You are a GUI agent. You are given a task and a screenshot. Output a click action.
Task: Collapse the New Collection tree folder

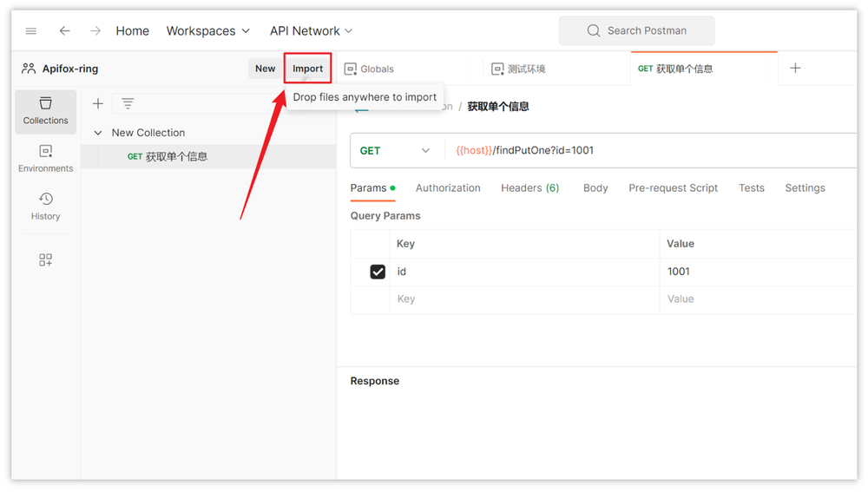pyautogui.click(x=98, y=133)
